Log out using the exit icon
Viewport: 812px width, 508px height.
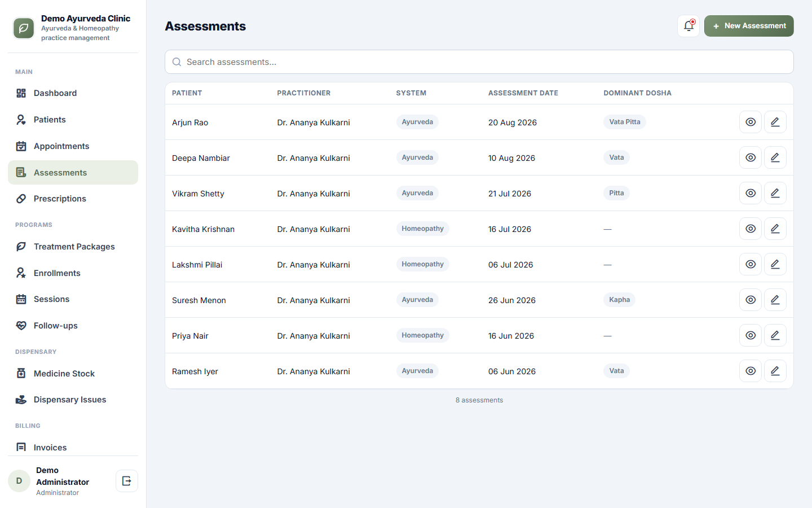coord(127,481)
